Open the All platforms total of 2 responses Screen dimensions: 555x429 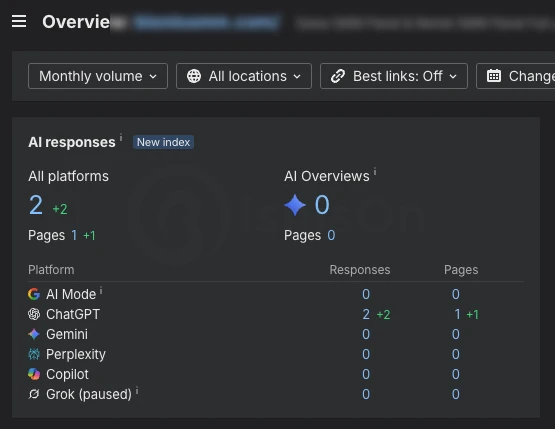pos(36,205)
